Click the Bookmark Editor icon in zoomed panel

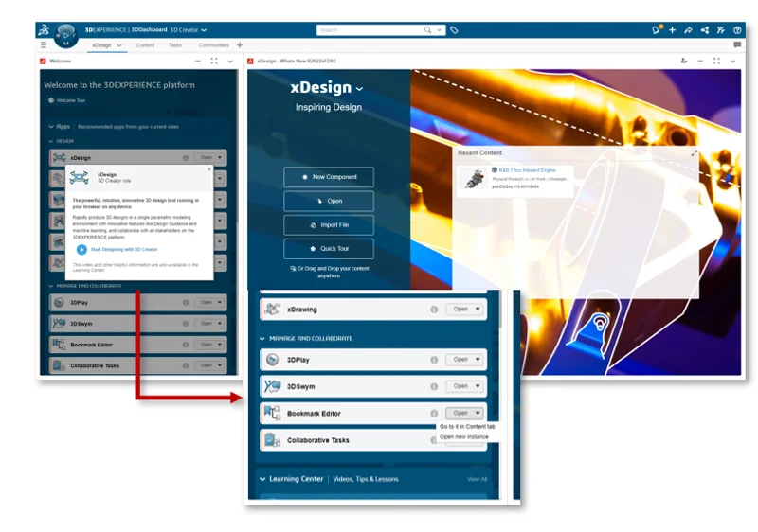point(272,414)
